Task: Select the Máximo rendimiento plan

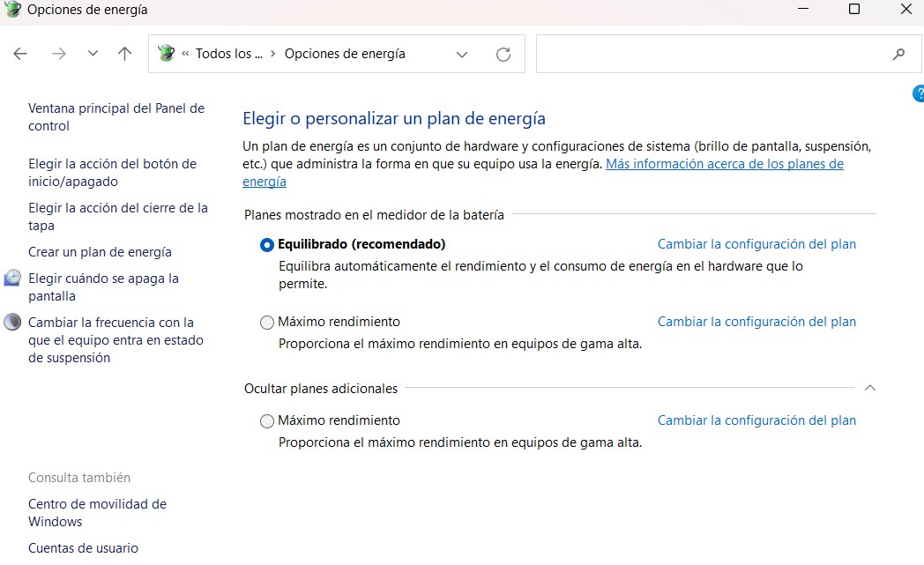Action: tap(266, 322)
